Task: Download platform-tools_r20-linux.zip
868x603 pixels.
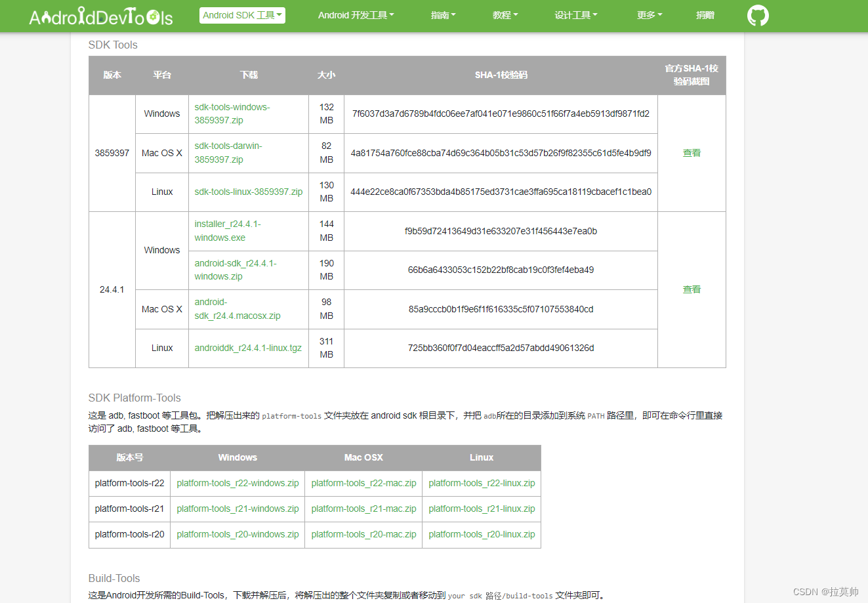Action: click(482, 534)
